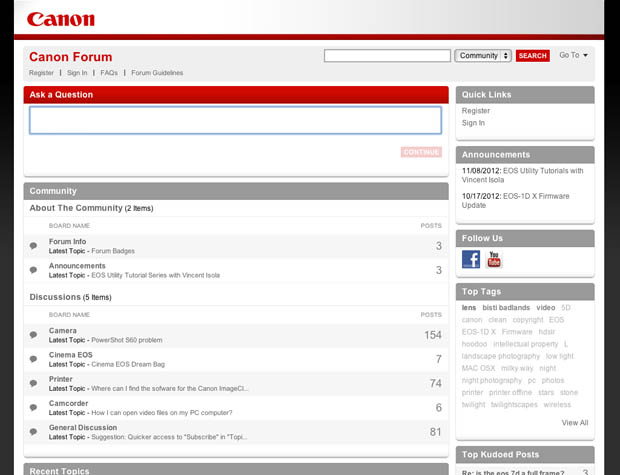Select the 'MAC OSX' tag
The height and width of the screenshot is (475, 620).
coord(478,368)
